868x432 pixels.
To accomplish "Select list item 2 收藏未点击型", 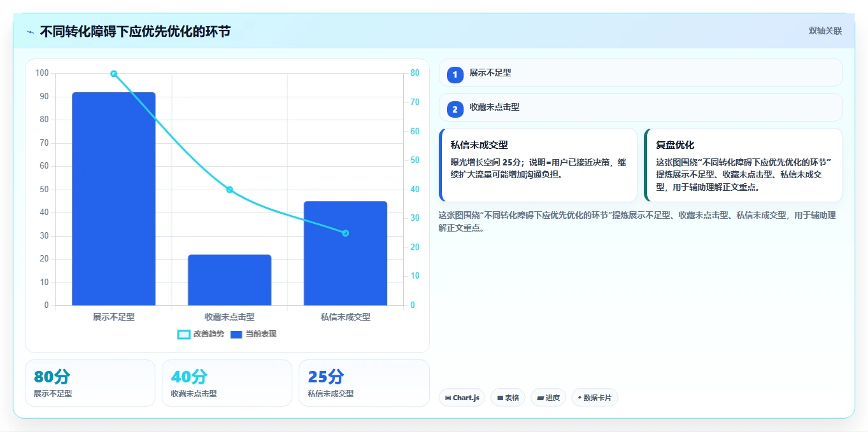I will pos(641,107).
